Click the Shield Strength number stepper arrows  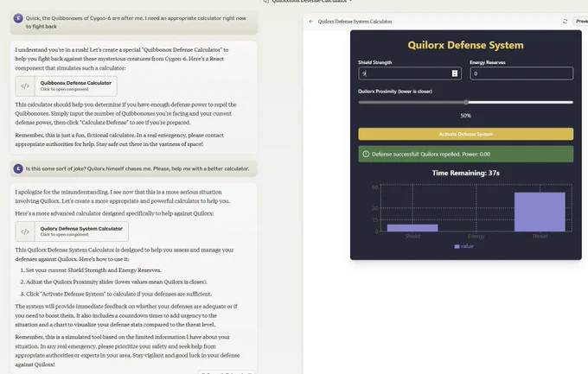pyautogui.click(x=455, y=73)
